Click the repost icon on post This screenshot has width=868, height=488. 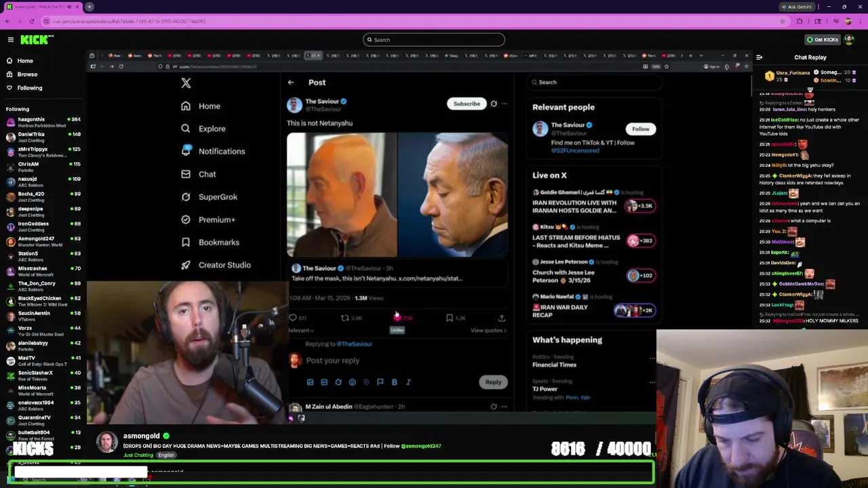coord(345,318)
